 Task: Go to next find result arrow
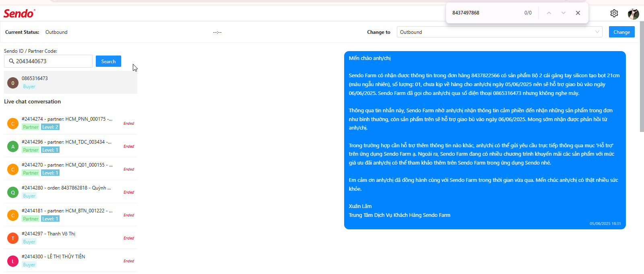[x=563, y=13]
